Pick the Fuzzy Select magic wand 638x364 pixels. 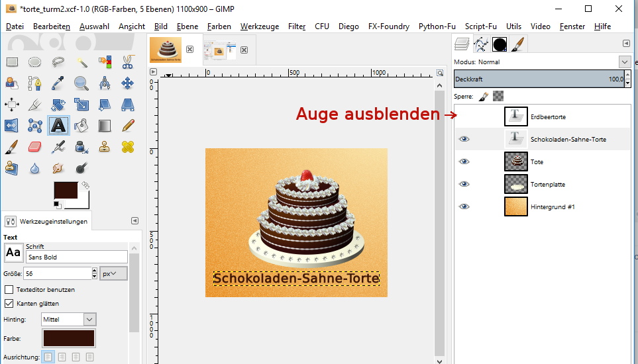click(x=81, y=62)
